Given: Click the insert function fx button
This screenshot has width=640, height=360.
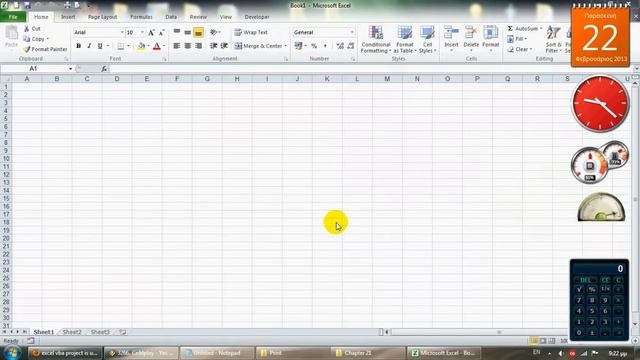Looking at the screenshot, I should (104, 69).
